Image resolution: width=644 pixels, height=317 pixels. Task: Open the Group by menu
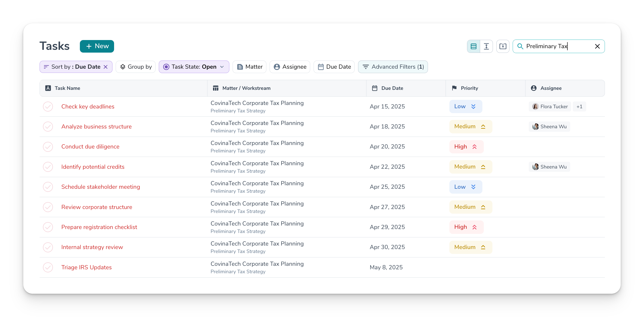(136, 67)
